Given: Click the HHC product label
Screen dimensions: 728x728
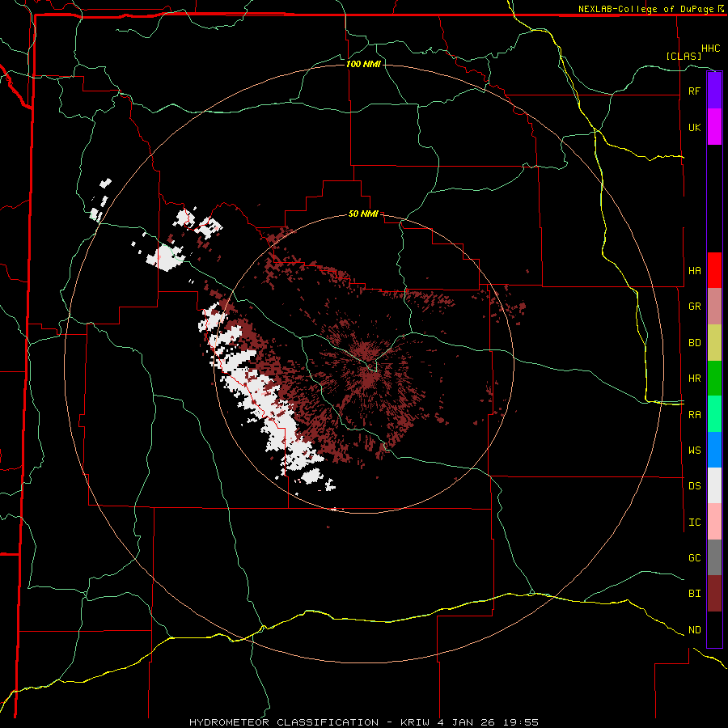Looking at the screenshot, I should (x=711, y=49).
